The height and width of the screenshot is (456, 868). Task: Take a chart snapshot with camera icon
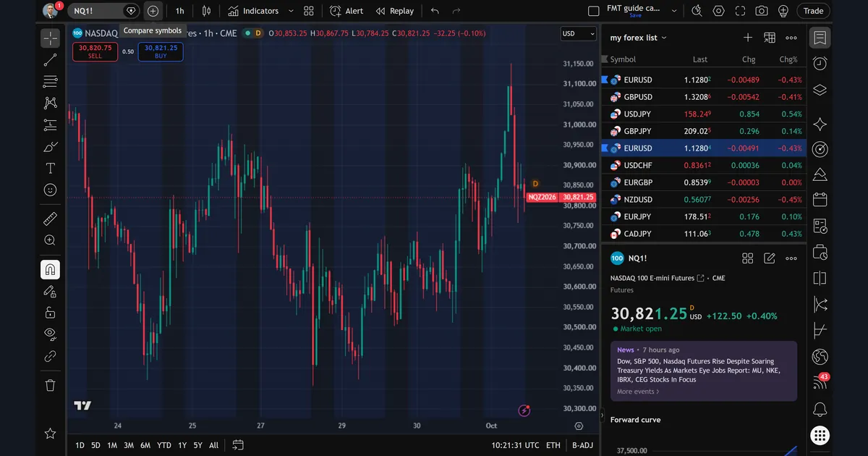pyautogui.click(x=762, y=11)
